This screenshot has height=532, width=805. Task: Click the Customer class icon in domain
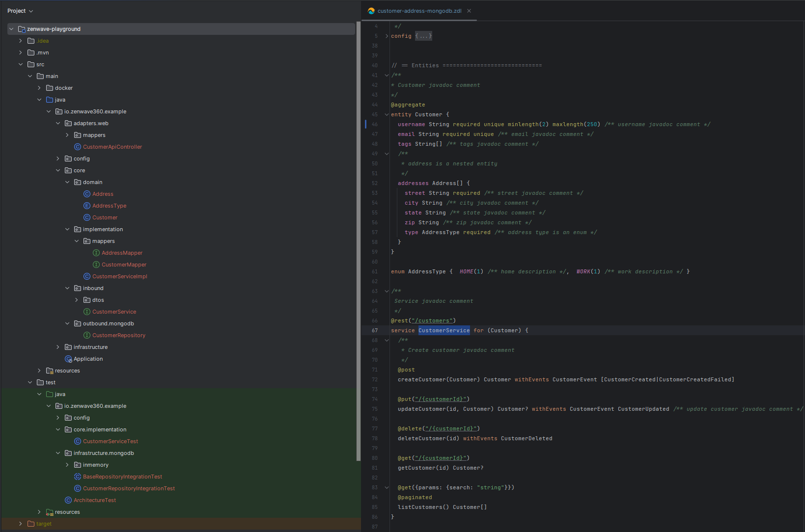point(87,217)
